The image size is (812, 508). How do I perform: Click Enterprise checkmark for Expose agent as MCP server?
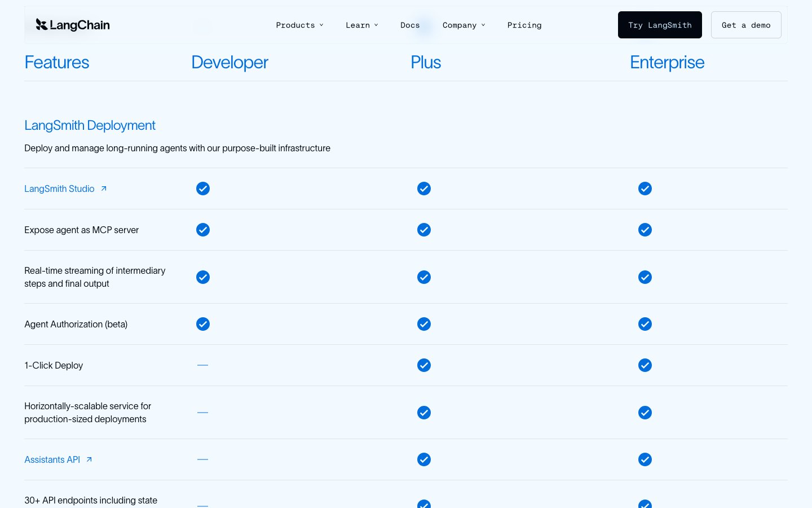tap(645, 230)
